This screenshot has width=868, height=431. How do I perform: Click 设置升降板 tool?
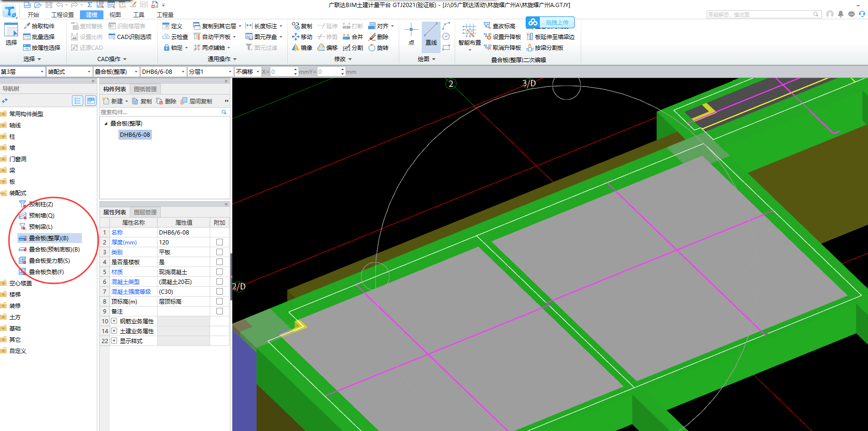[503, 37]
